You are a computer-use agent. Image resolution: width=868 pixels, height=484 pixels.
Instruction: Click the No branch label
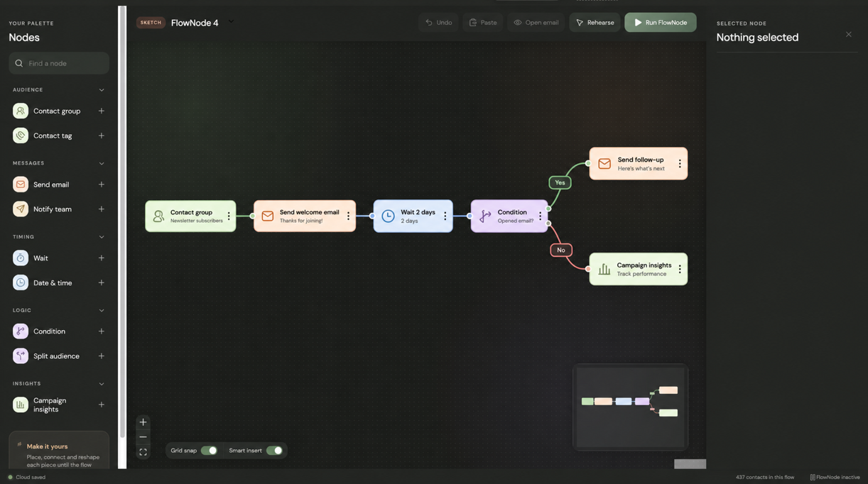561,251
